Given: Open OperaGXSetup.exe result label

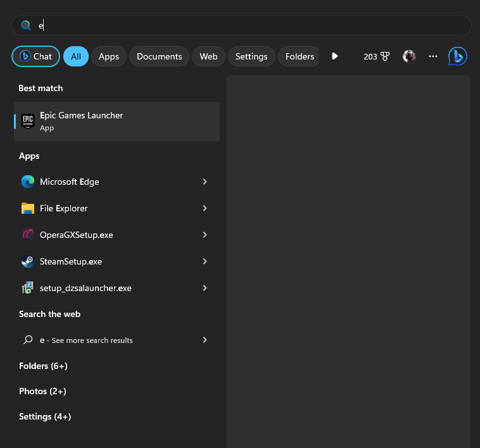Looking at the screenshot, I should click(76, 235).
